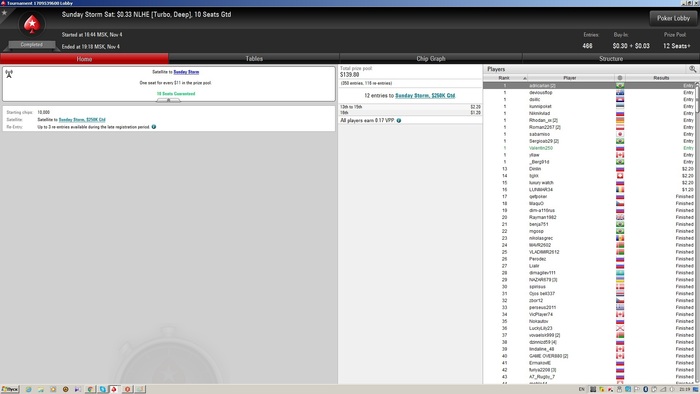
Task: Open Sunday Storm link in satellite banner
Action: click(186, 72)
